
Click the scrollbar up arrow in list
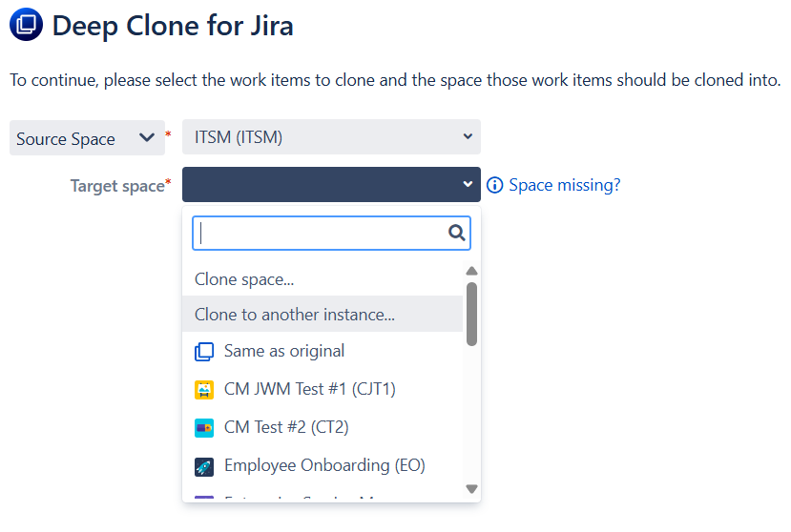(471, 271)
